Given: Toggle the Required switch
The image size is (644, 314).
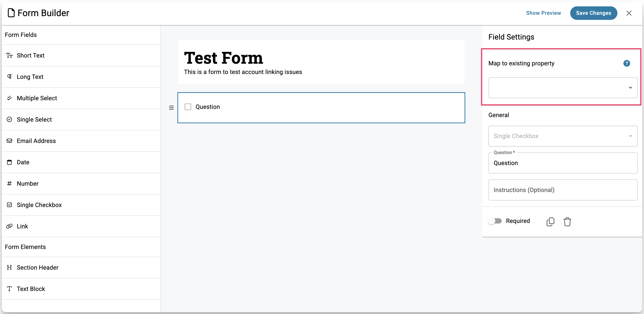Looking at the screenshot, I should tap(495, 221).
